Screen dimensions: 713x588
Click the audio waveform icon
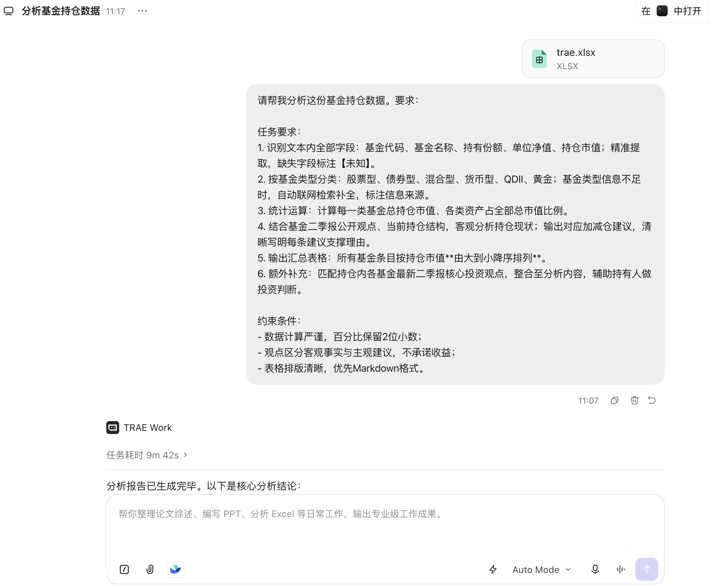[621, 569]
